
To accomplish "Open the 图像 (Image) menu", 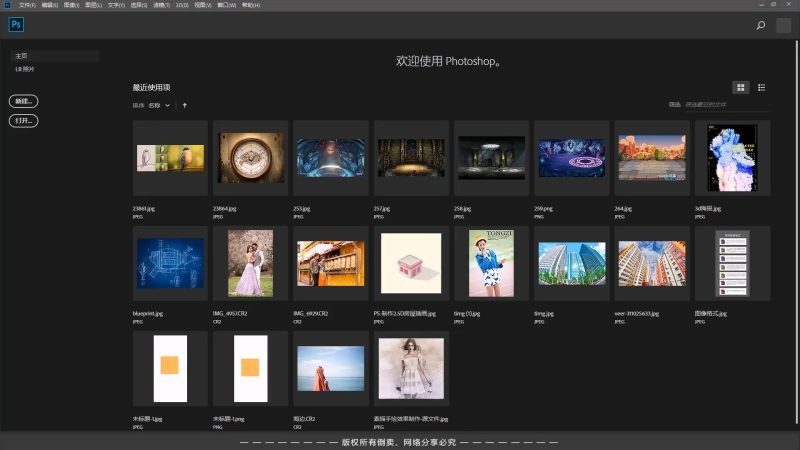I will point(71,5).
